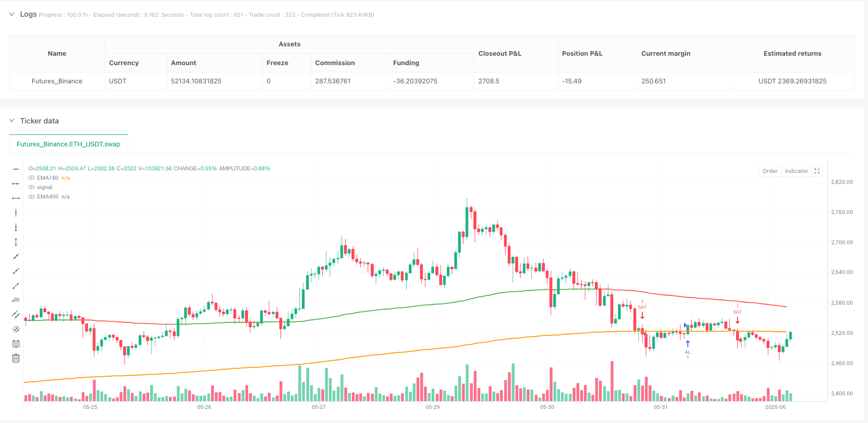Collapse the Ticker data section
Viewport: 868px width, 423px height.
click(x=12, y=121)
